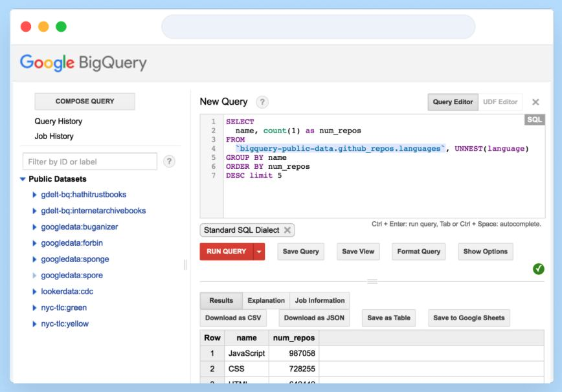The width and height of the screenshot is (562, 392).
Task: Open the googledata:sponge dataset link
Action: (75, 259)
